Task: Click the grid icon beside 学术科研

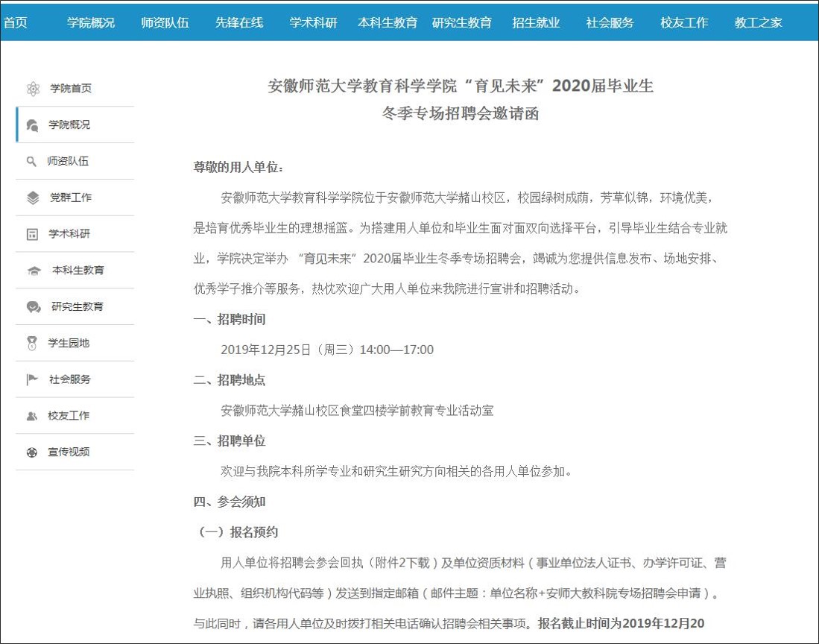Action: (x=32, y=234)
